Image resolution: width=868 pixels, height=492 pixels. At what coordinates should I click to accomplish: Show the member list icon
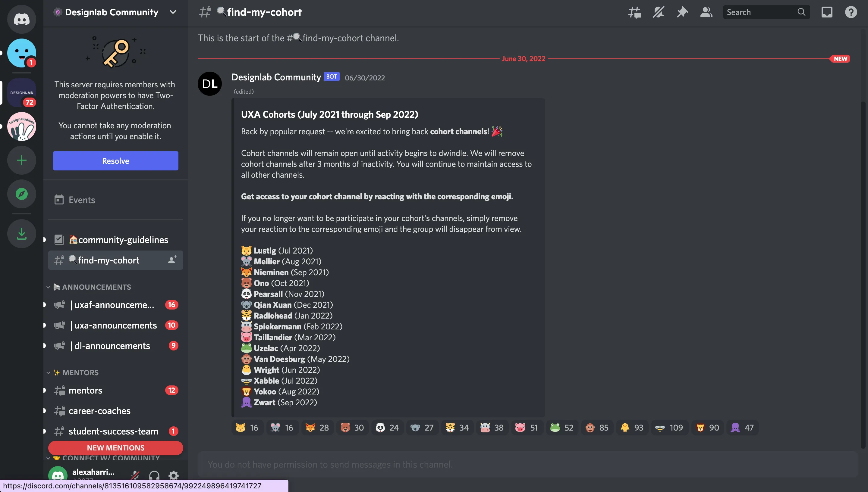tap(706, 12)
